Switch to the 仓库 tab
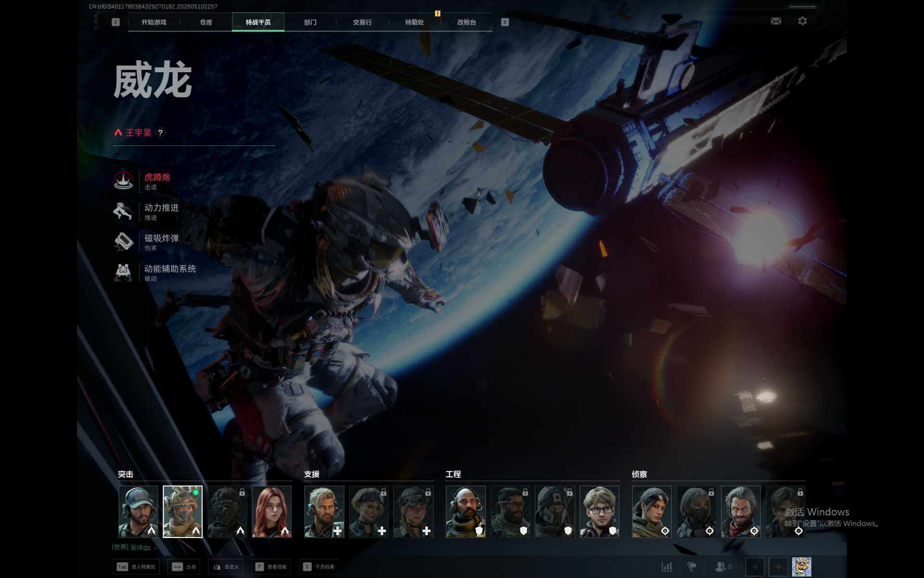 coord(206,22)
